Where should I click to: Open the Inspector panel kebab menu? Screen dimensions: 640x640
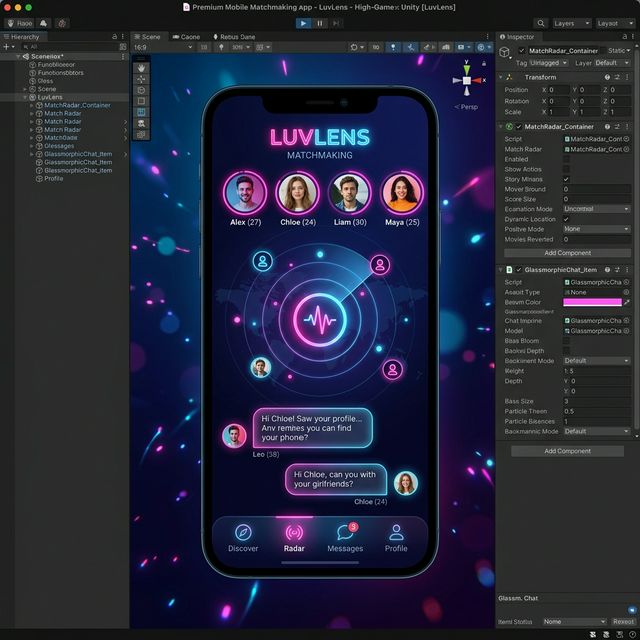pyautogui.click(x=633, y=37)
